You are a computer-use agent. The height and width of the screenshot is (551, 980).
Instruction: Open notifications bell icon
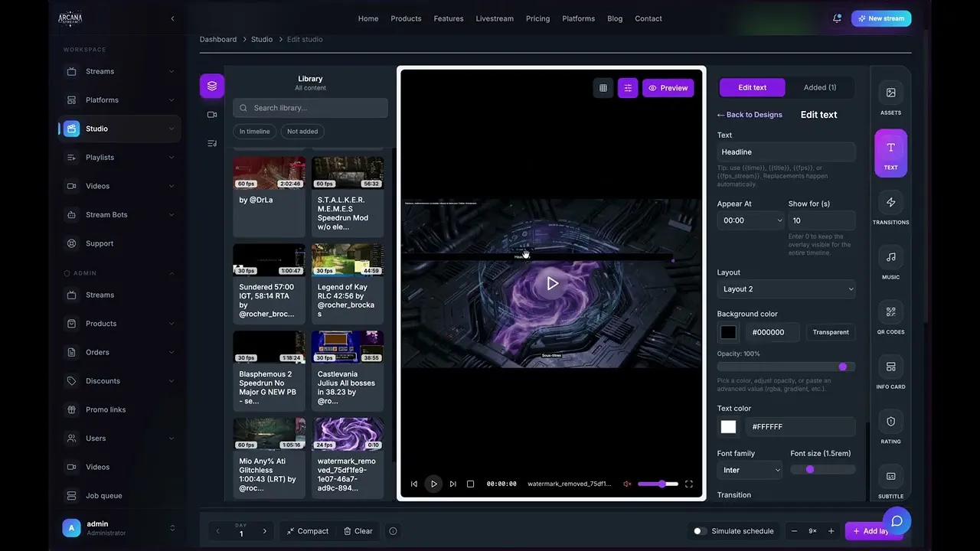point(837,18)
